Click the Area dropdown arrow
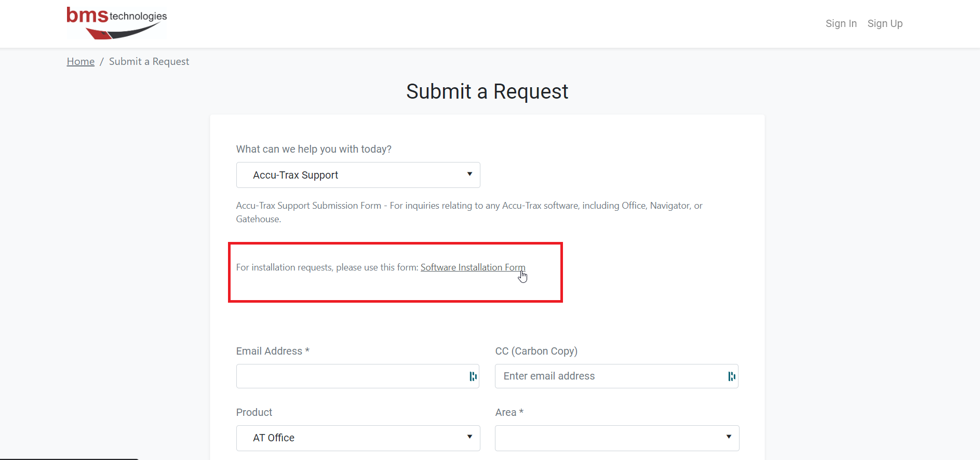 tap(729, 437)
